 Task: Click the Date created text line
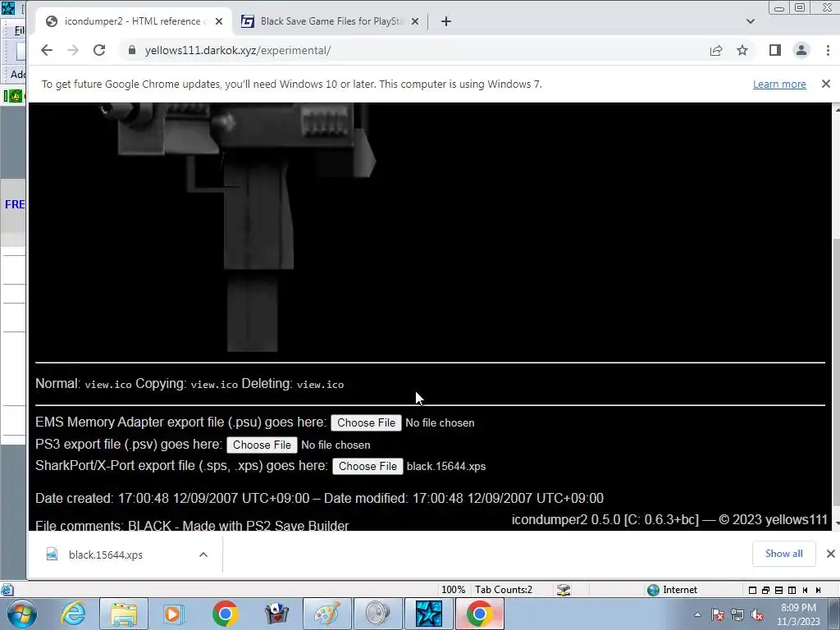(319, 498)
